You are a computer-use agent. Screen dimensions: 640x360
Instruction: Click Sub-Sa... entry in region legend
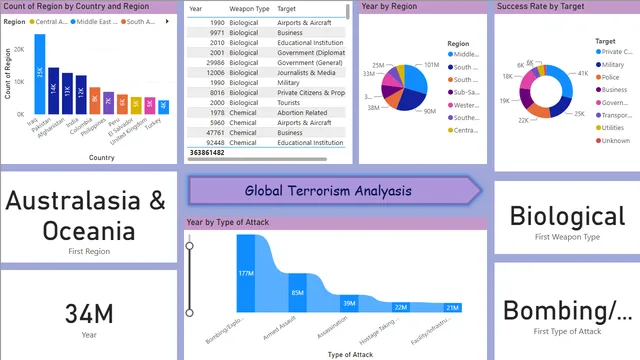[x=463, y=92]
